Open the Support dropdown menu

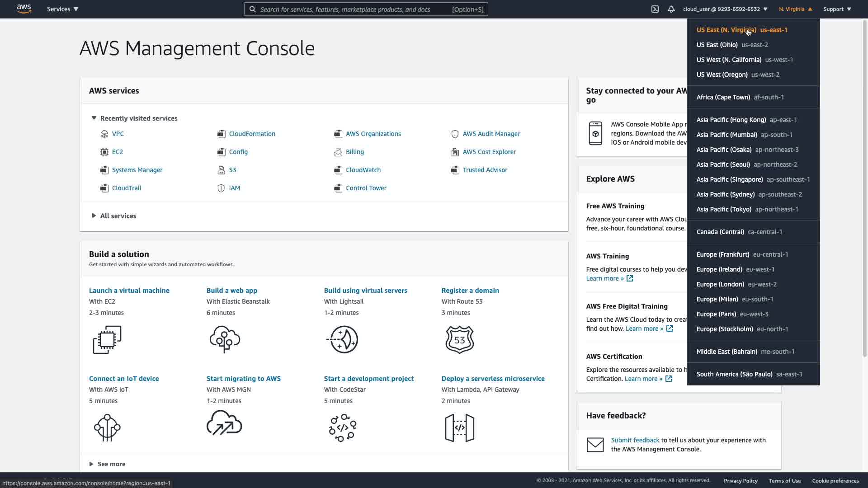coord(837,9)
